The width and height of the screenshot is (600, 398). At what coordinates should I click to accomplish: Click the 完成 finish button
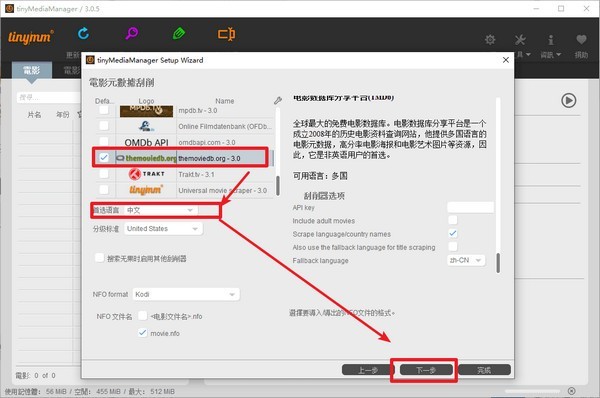tap(484, 370)
